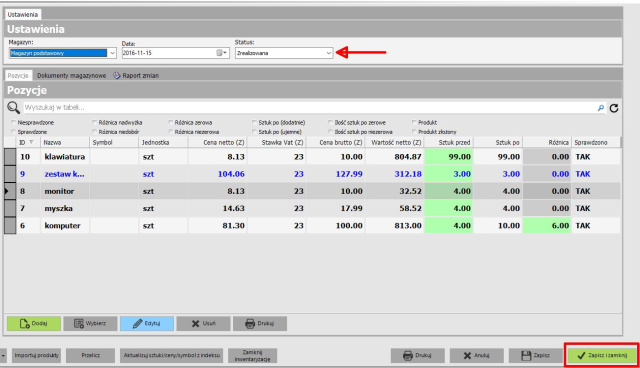Switch to the Dokumenty magazynowe tab
Screen dimensions: 640x368
[71, 75]
